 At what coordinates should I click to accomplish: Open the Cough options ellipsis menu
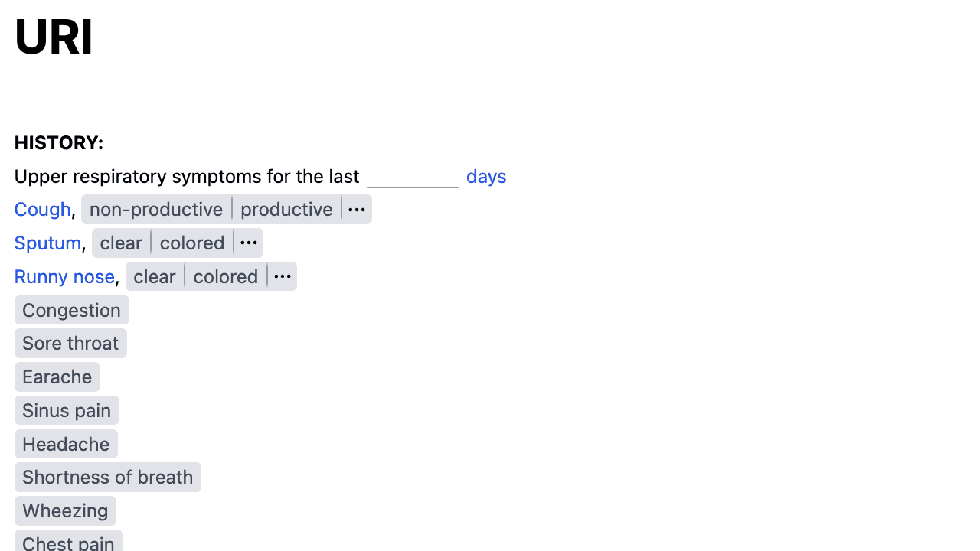[x=357, y=210]
